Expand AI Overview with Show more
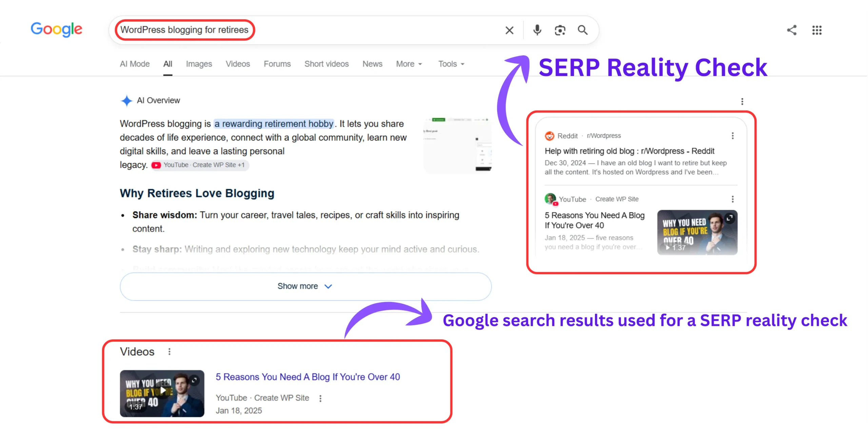 tap(305, 287)
